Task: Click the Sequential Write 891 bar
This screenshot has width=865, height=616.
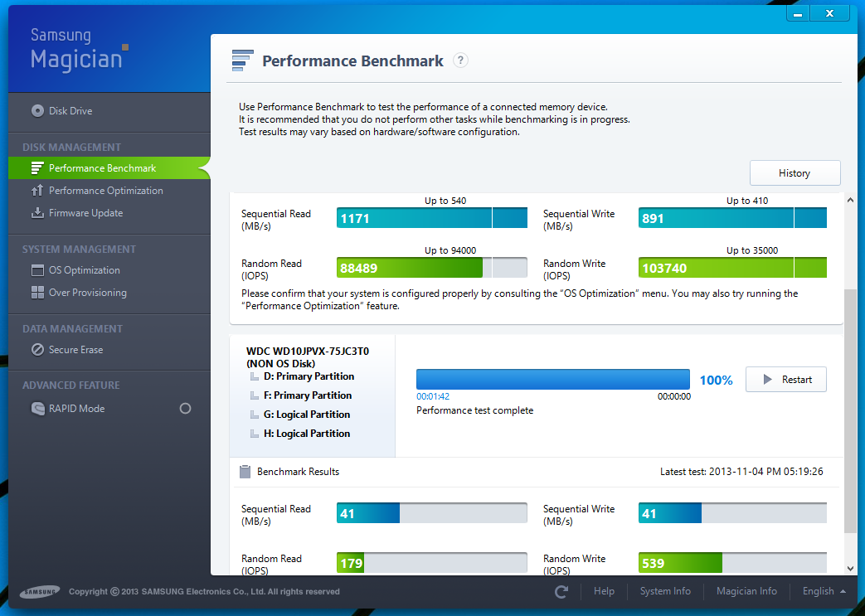Action: [732, 218]
